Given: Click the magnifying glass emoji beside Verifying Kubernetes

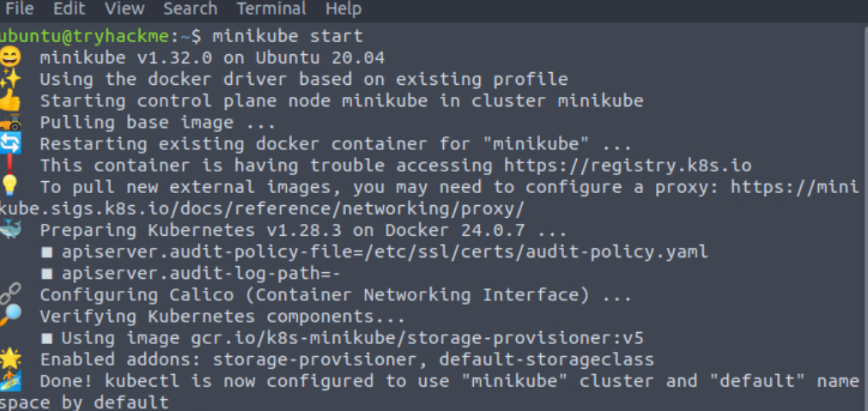Looking at the screenshot, I should click(9, 316).
